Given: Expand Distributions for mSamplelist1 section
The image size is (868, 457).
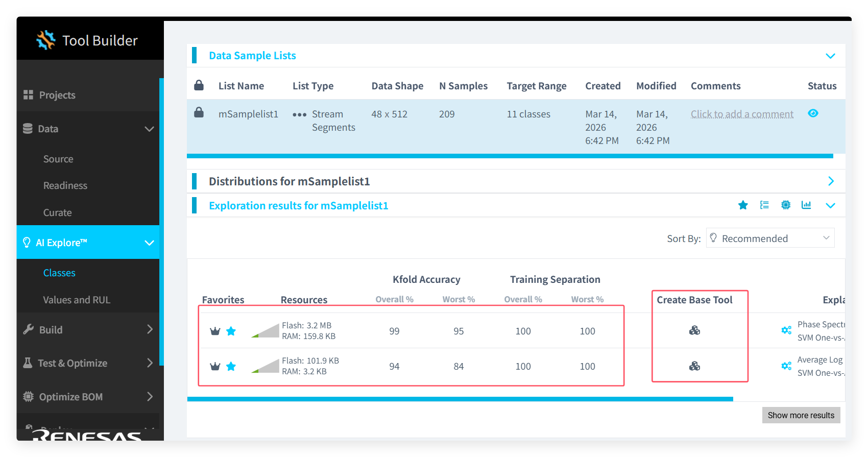Looking at the screenshot, I should [x=831, y=181].
